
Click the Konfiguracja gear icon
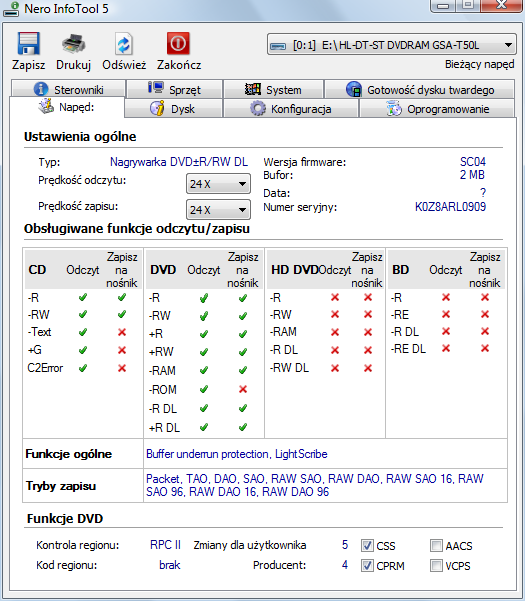258,108
